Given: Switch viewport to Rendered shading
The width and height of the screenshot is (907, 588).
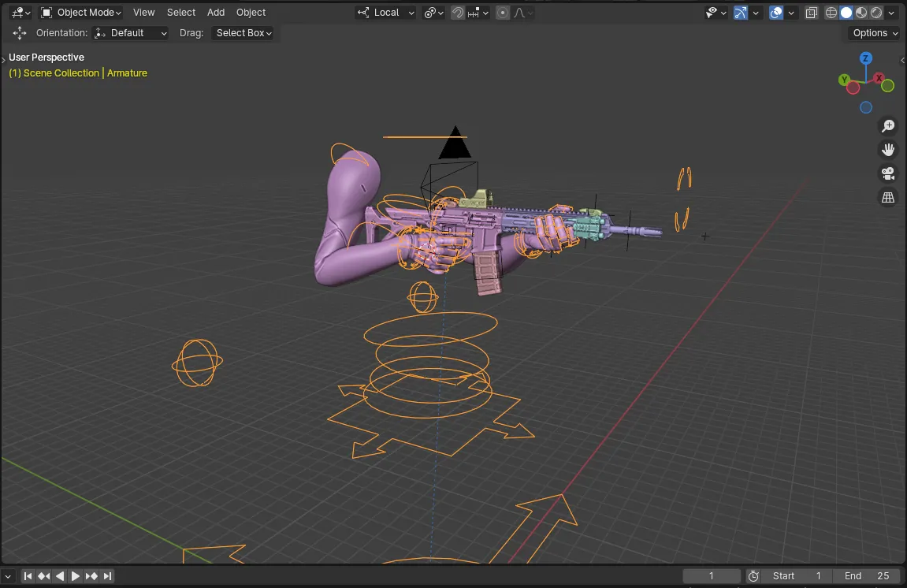Looking at the screenshot, I should coord(875,13).
